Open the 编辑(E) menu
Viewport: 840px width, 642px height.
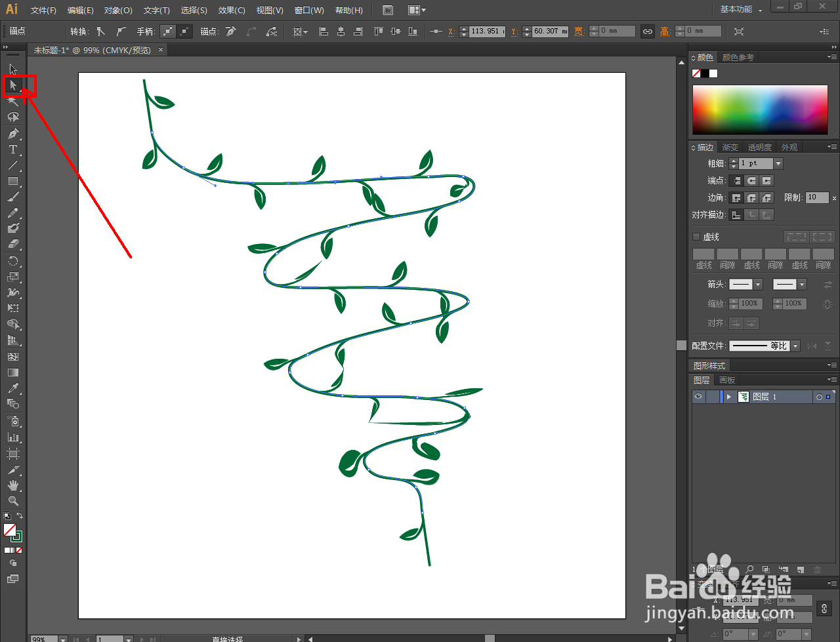(80, 10)
